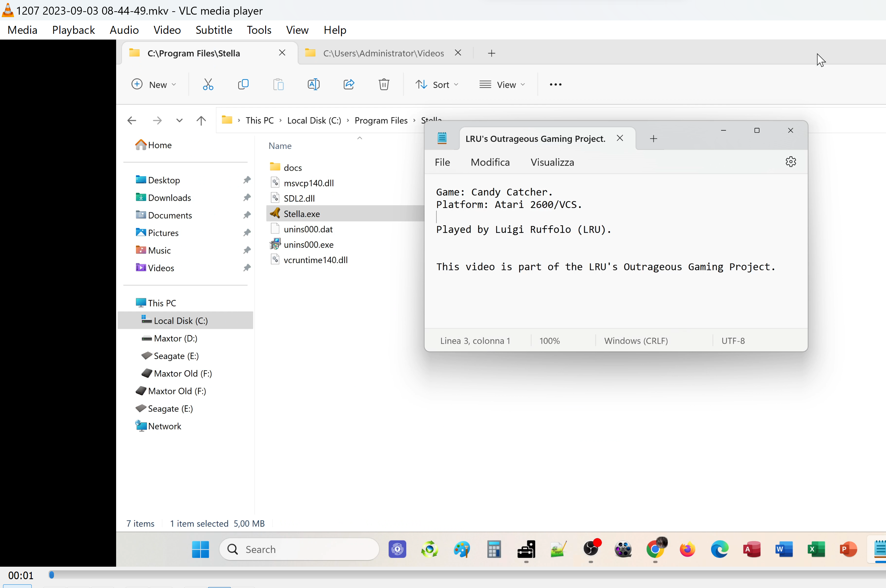Screen dimensions: 886x588
Task: Click the Up arrow navigation button
Action: point(201,120)
